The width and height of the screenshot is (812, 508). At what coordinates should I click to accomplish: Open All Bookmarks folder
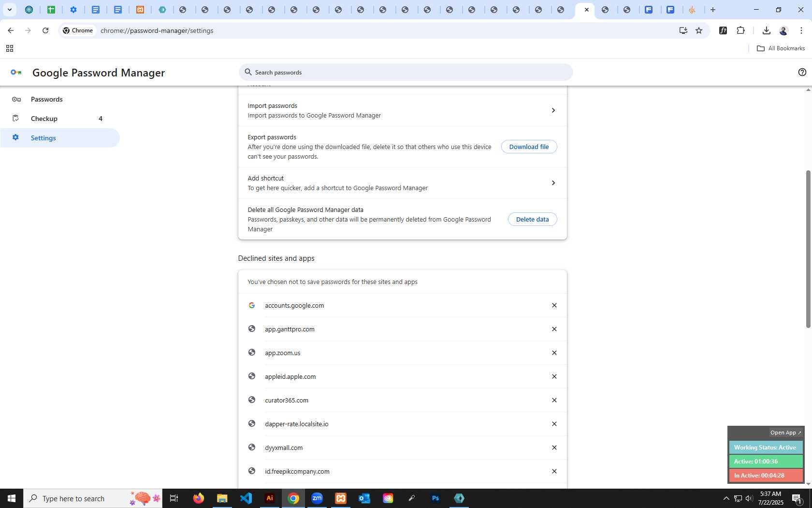pyautogui.click(x=781, y=48)
